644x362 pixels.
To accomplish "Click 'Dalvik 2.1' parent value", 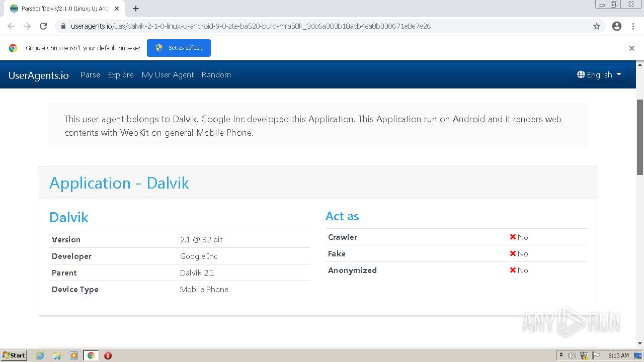I will coord(197,273).
